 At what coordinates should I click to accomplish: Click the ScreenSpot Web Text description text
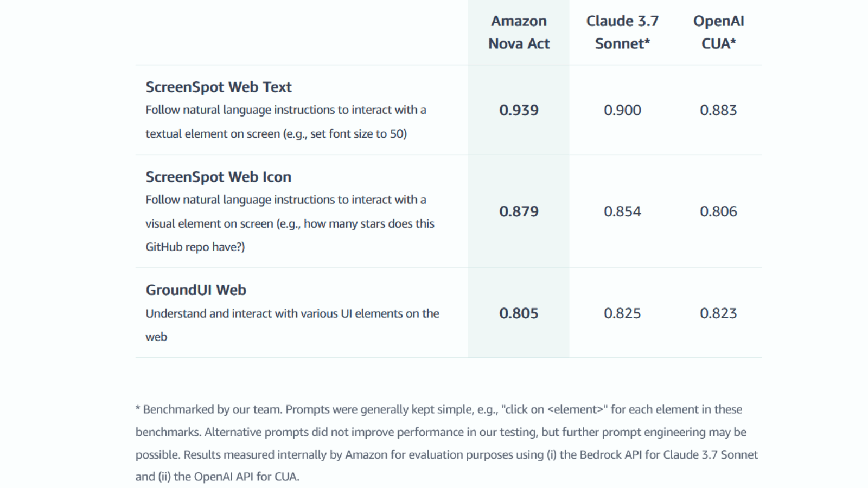coord(285,121)
